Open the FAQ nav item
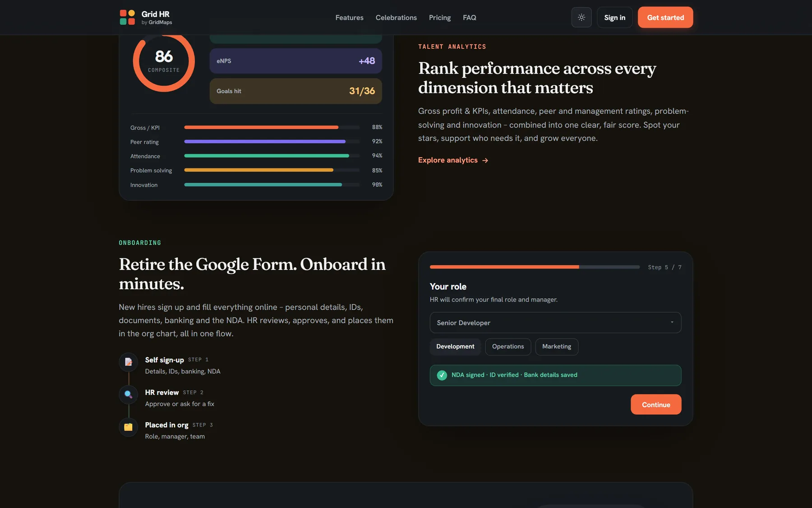 (470, 18)
